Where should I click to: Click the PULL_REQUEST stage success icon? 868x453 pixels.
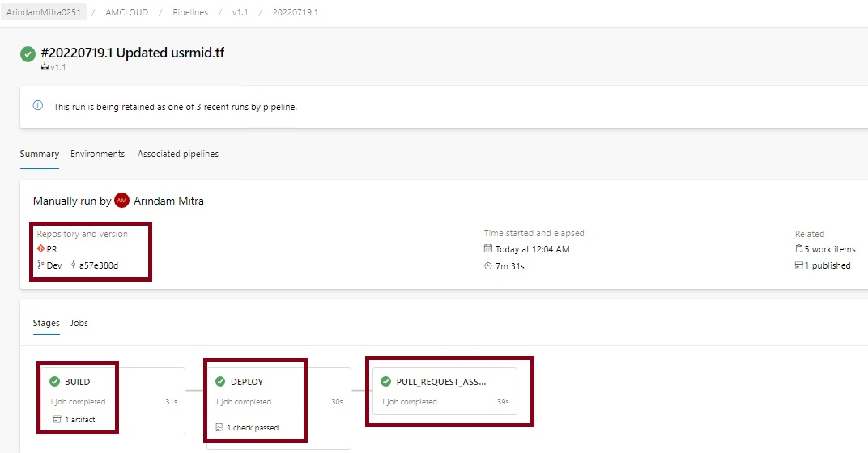386,382
